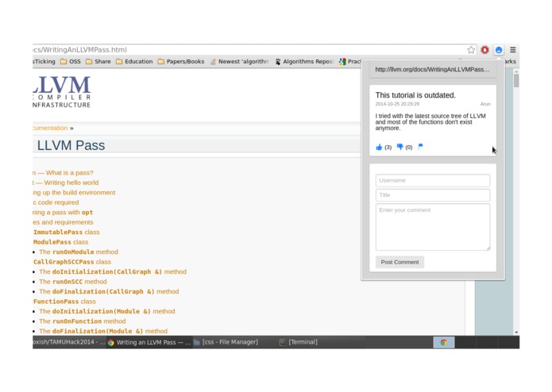This screenshot has width=552, height=392.
Task: Upvote the comment with thumbs up
Action: [379, 147]
